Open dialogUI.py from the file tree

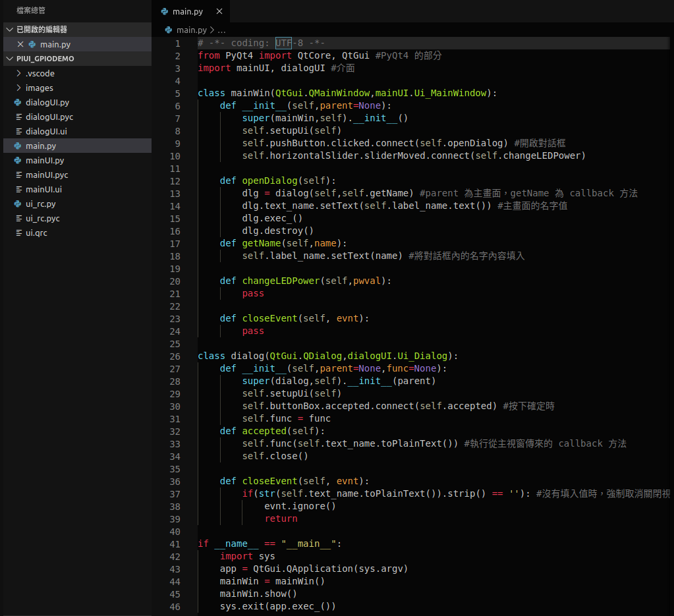click(x=77, y=102)
